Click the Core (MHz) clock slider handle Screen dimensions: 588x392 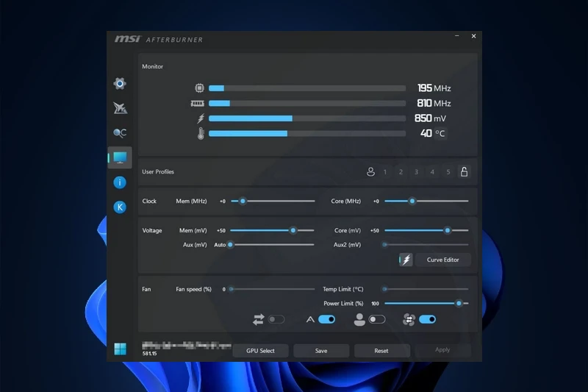pyautogui.click(x=412, y=201)
